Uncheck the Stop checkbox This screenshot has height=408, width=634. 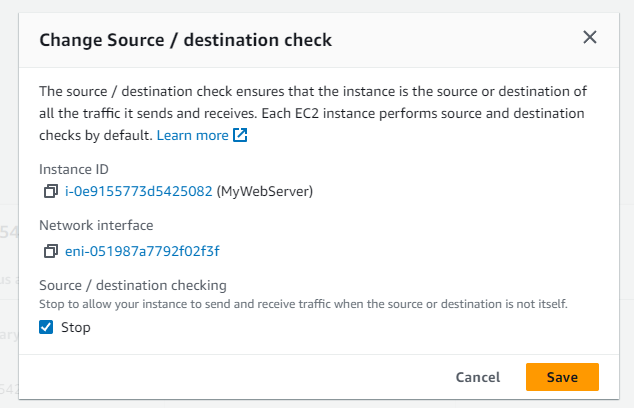click(46, 327)
